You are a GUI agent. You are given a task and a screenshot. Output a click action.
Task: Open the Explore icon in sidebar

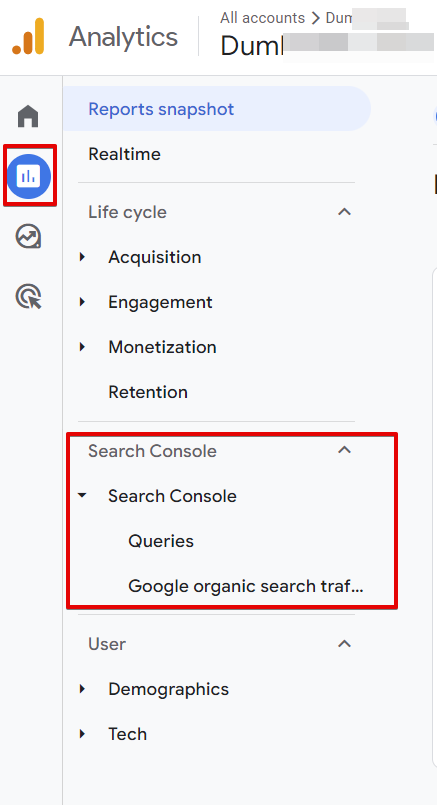tap(28, 237)
